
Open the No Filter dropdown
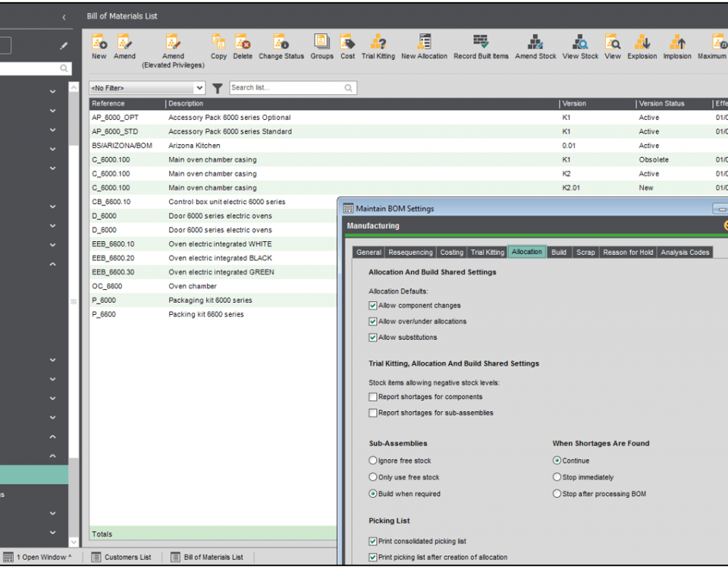[x=199, y=88]
